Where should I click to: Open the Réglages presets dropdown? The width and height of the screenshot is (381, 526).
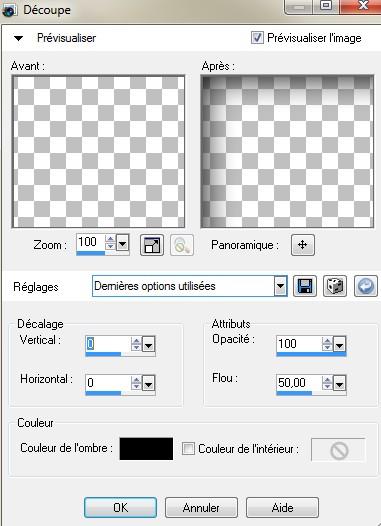click(x=280, y=286)
